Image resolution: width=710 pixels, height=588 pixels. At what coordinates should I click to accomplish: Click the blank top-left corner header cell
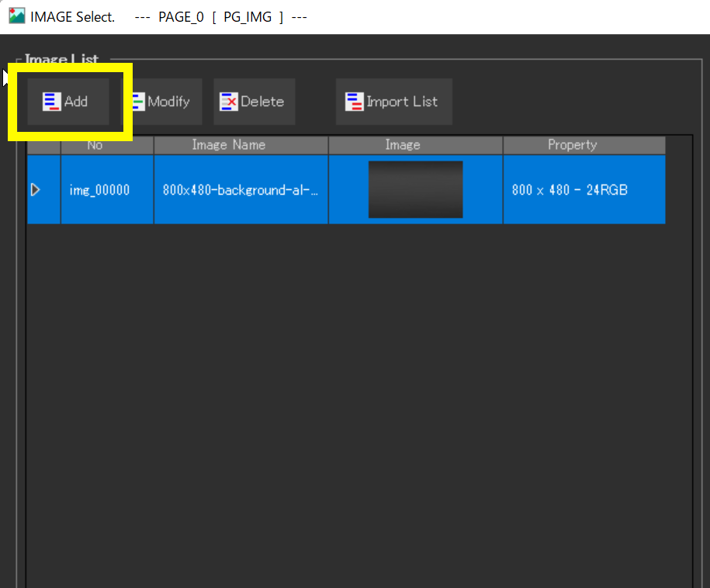[x=43, y=145]
